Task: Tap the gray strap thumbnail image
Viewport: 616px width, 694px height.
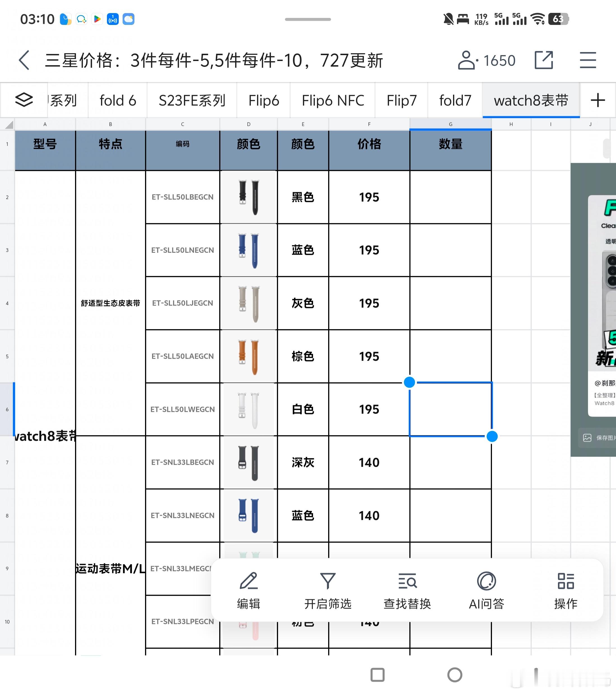Action: [249, 303]
